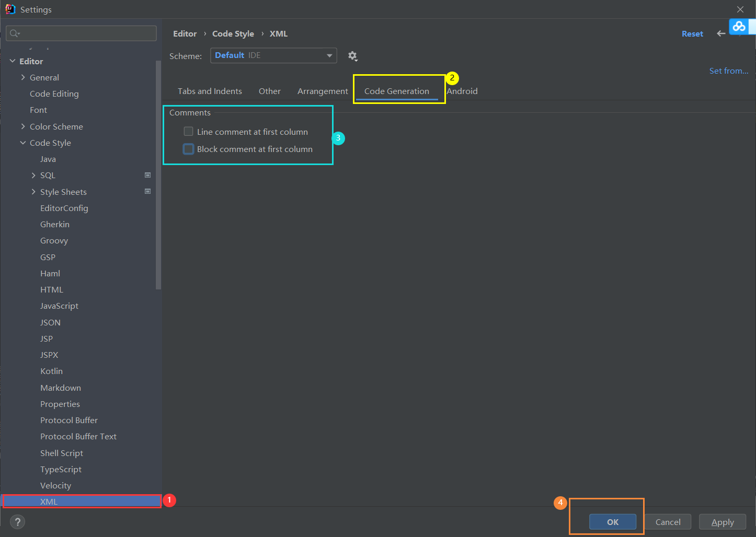756x537 pixels.
Task: Select Markdown code style
Action: click(x=61, y=388)
